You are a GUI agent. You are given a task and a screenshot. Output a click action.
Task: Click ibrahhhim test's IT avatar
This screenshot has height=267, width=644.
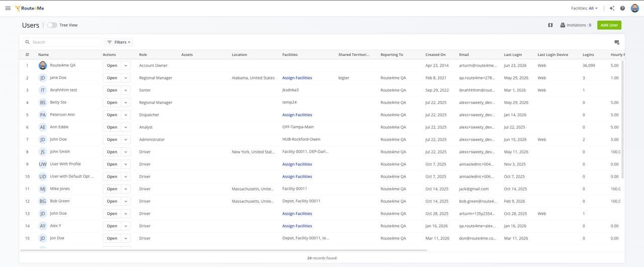click(x=43, y=90)
